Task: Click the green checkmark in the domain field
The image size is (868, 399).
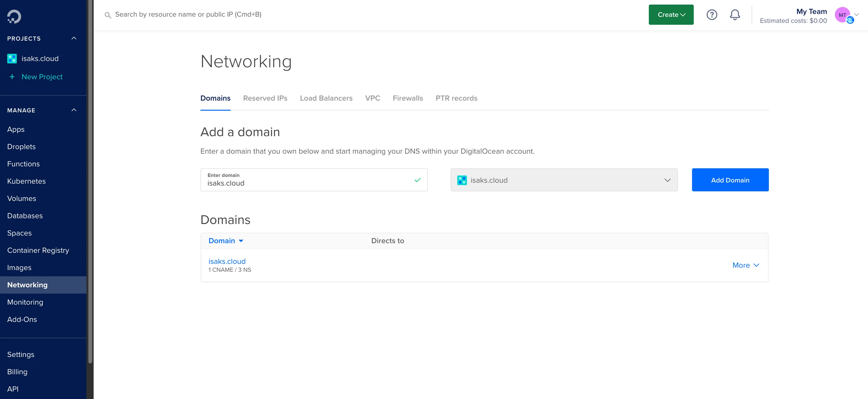Action: point(417,180)
